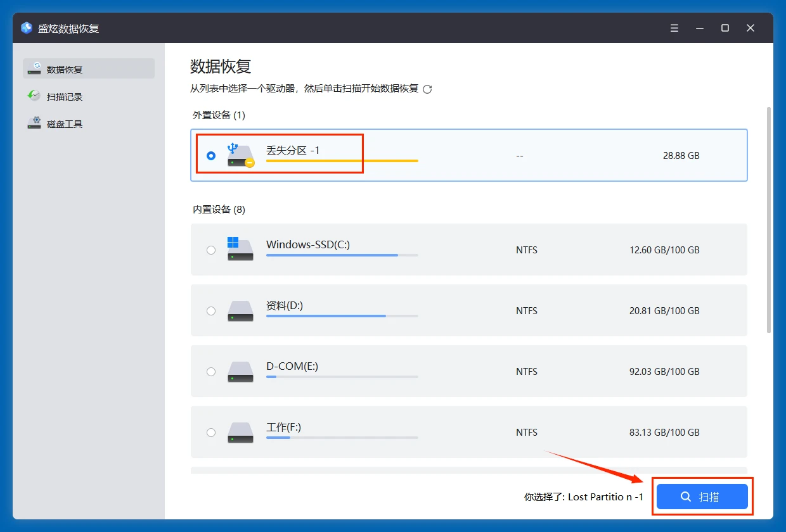The height and width of the screenshot is (532, 786).
Task: Click the 数据恢复 sidebar icon
Action: pyautogui.click(x=35, y=69)
